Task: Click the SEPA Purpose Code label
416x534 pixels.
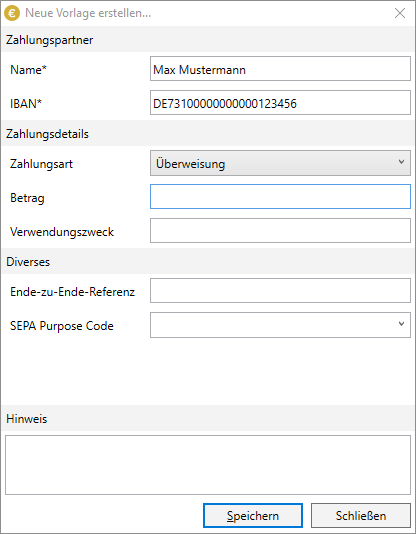Action: (62, 326)
